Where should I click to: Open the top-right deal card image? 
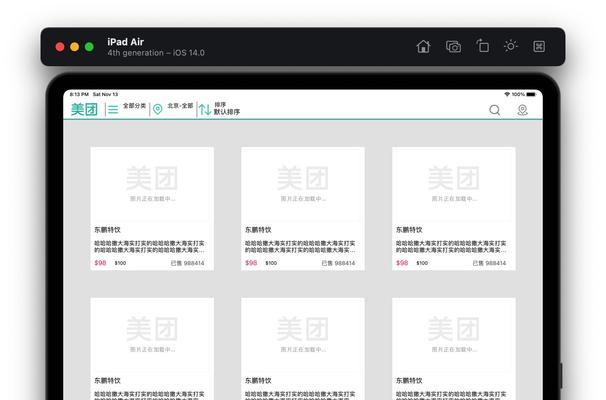tap(454, 184)
